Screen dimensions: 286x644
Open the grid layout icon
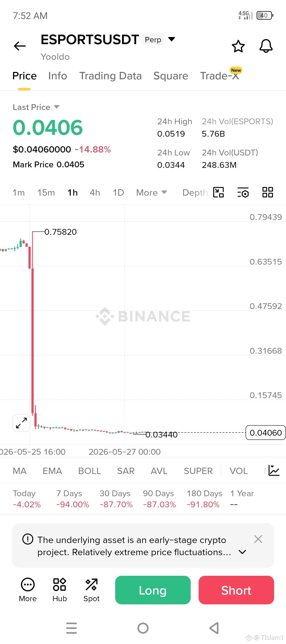point(267,192)
